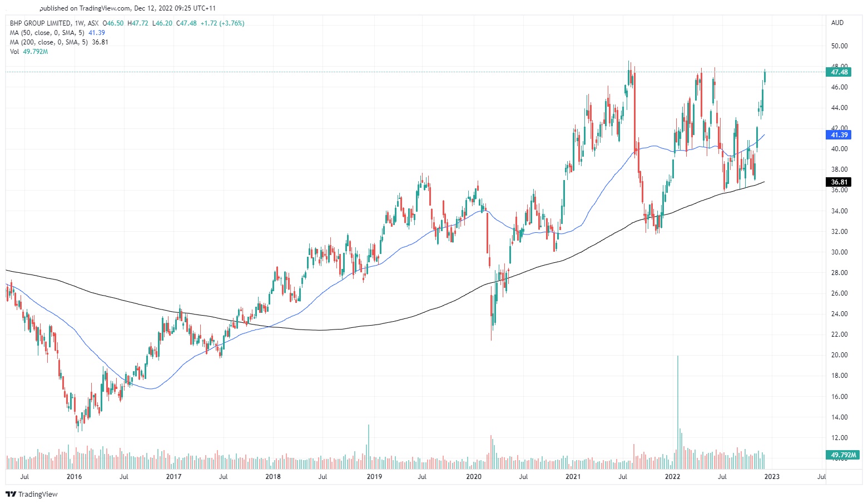Click the 14.00 price axis label

(840, 417)
